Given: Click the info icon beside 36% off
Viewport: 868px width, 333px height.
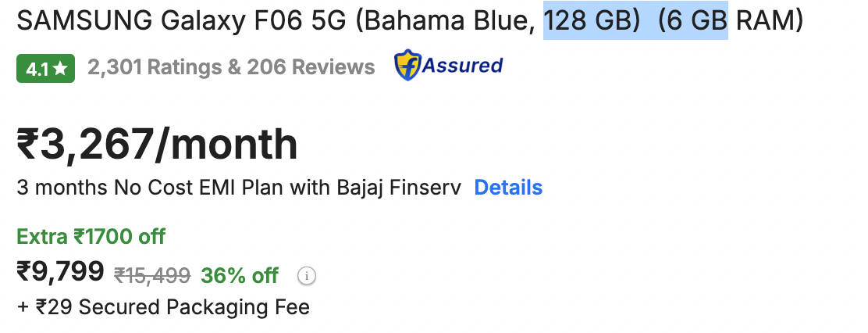Looking at the screenshot, I should point(308,275).
